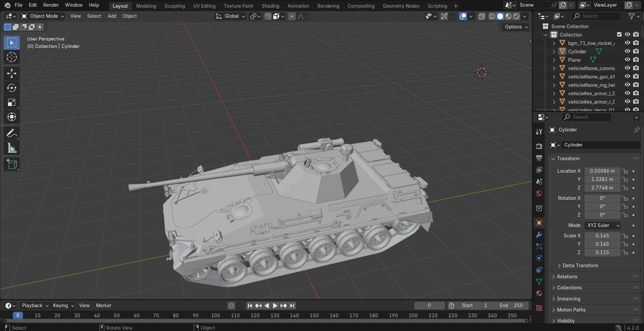Image resolution: width=644 pixels, height=331 pixels.
Task: Open the Particles properties tab
Action: [x=539, y=246]
